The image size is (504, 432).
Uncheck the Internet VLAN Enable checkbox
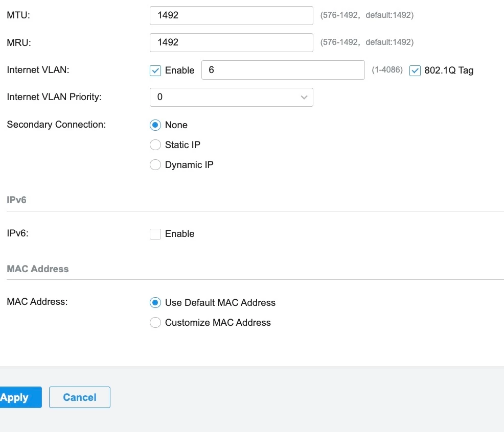(155, 70)
